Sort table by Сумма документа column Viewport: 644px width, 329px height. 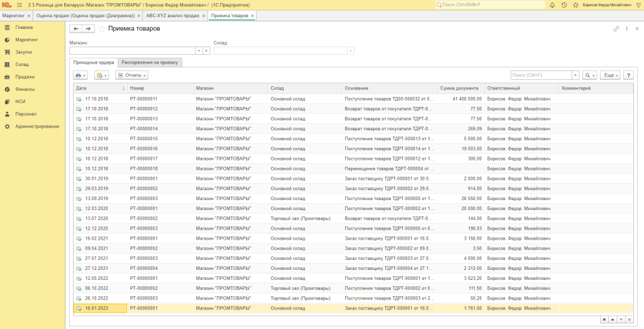pos(459,88)
